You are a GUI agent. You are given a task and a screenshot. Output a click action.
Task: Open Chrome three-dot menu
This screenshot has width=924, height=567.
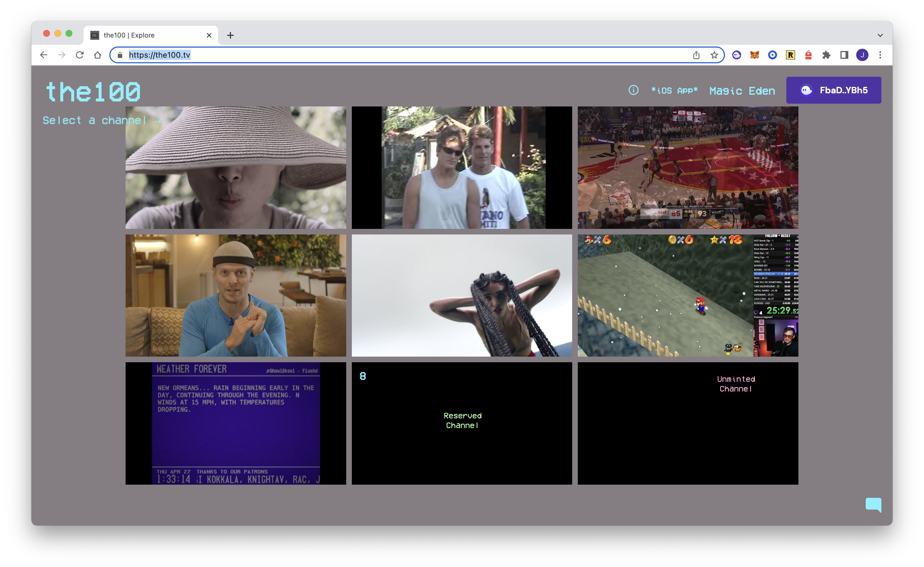880,55
